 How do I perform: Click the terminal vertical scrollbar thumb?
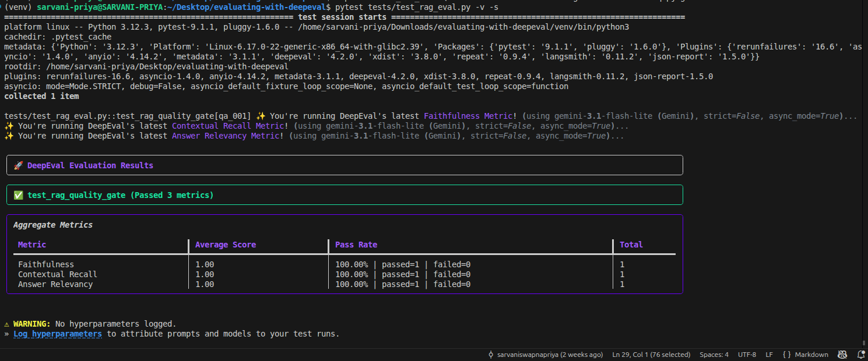click(x=864, y=344)
